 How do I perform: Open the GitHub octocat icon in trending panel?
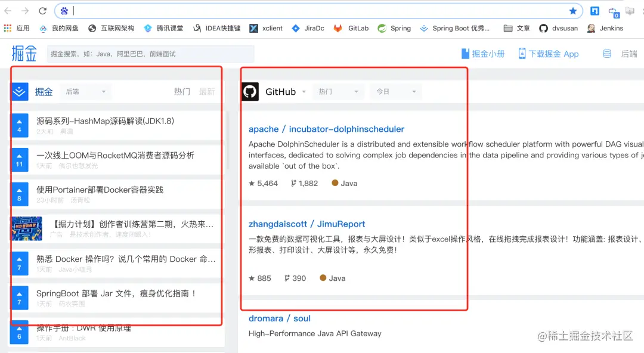point(250,91)
